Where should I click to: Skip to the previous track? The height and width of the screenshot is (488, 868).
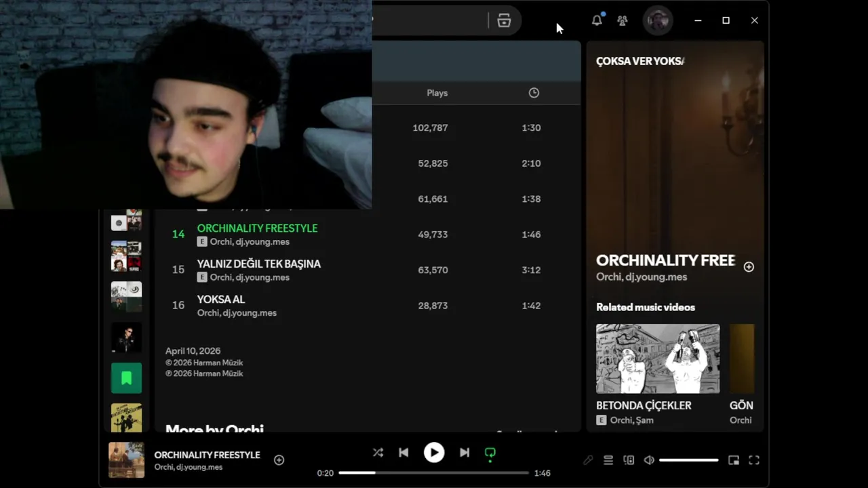403,453
